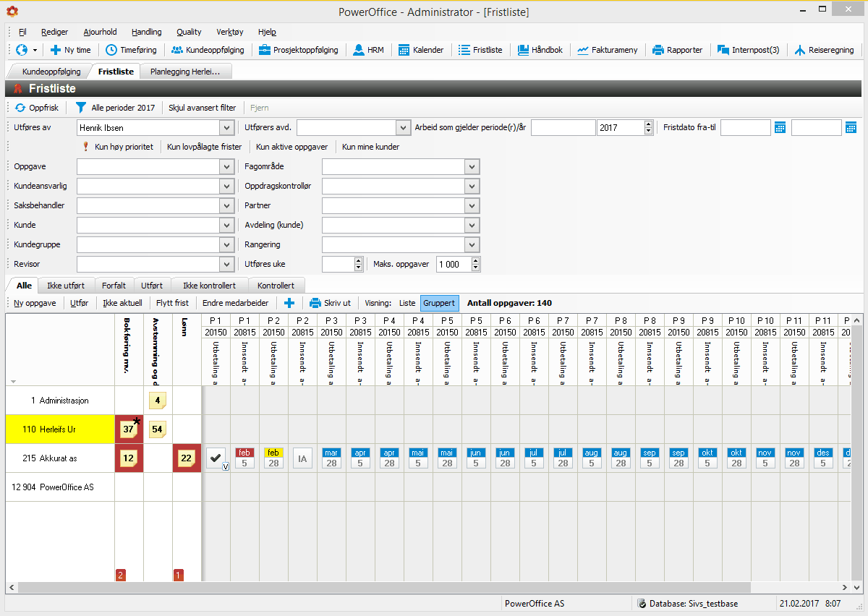The image size is (868, 616).
Task: Open Reiseregning in the toolbar
Action: coord(824,50)
